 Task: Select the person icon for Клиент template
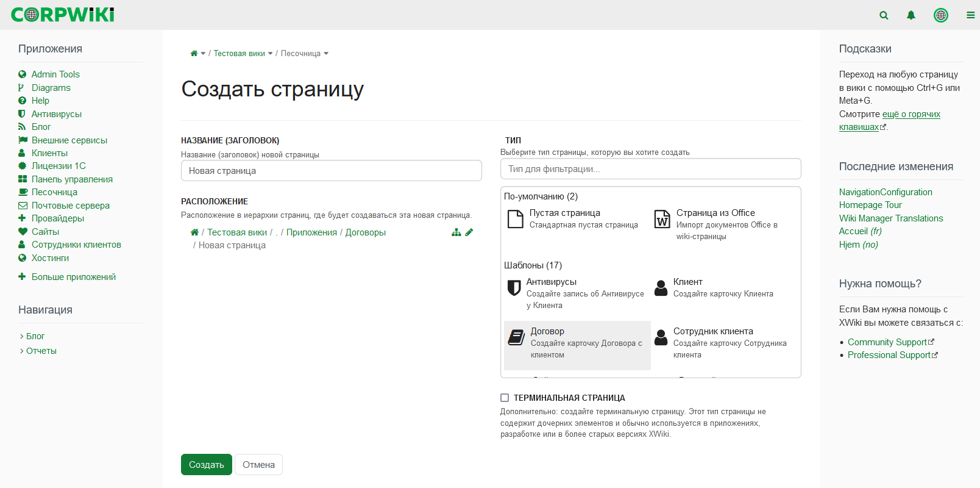pyautogui.click(x=661, y=287)
